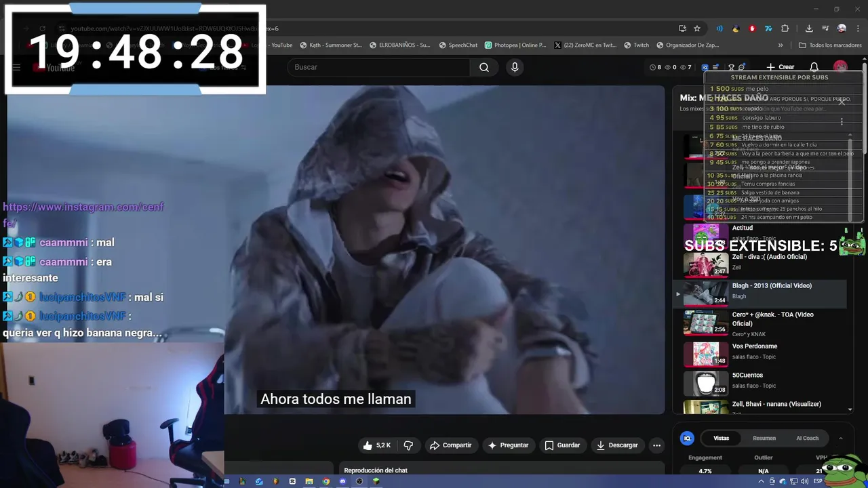Viewport: 868px width, 488px height.
Task: Open Chrome downloads icon
Action: tap(809, 28)
